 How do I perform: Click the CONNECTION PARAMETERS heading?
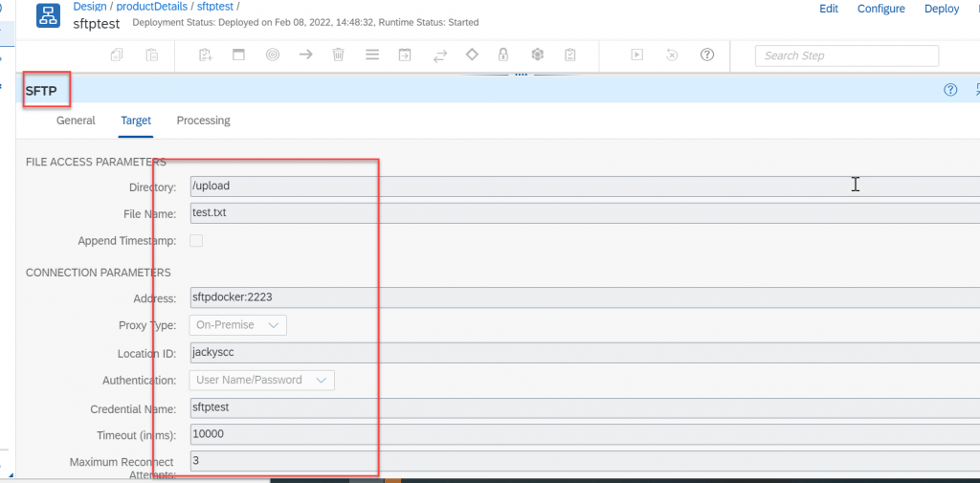click(99, 273)
